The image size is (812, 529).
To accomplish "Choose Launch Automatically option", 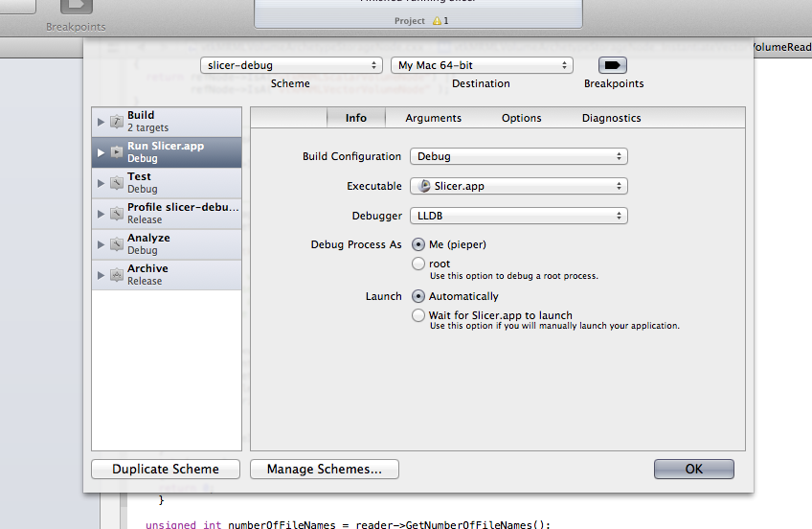I will tap(418, 296).
